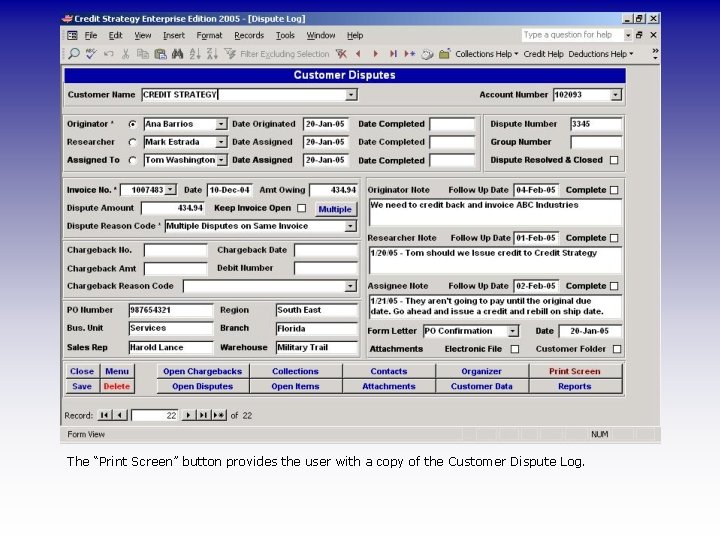This screenshot has width=720, height=540.
Task: Click the Chargeback No. input field
Action: tap(175, 250)
